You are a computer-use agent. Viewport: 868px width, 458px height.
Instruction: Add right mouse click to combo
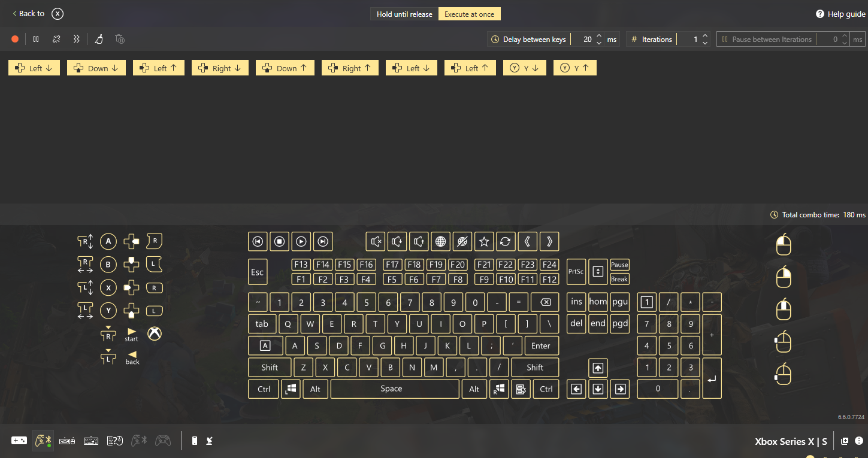point(784,277)
